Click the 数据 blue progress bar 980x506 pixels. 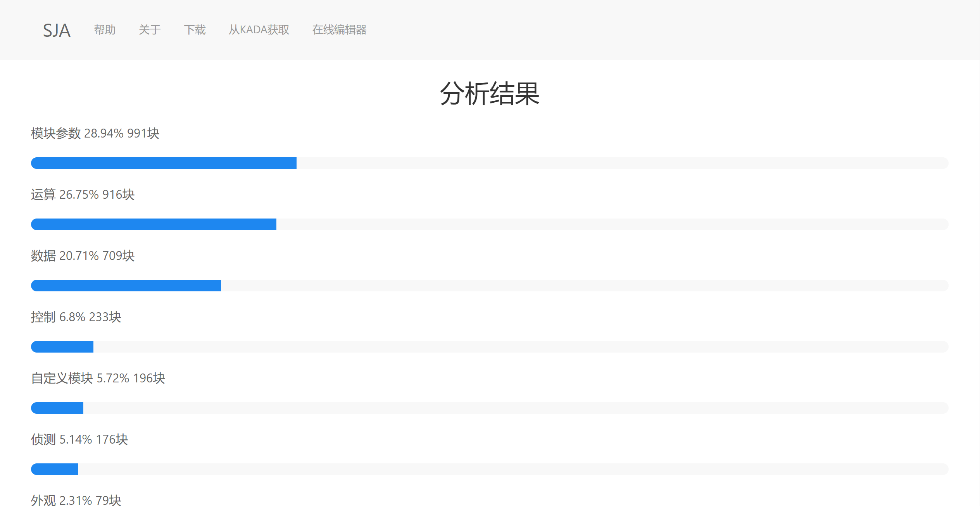(126, 286)
